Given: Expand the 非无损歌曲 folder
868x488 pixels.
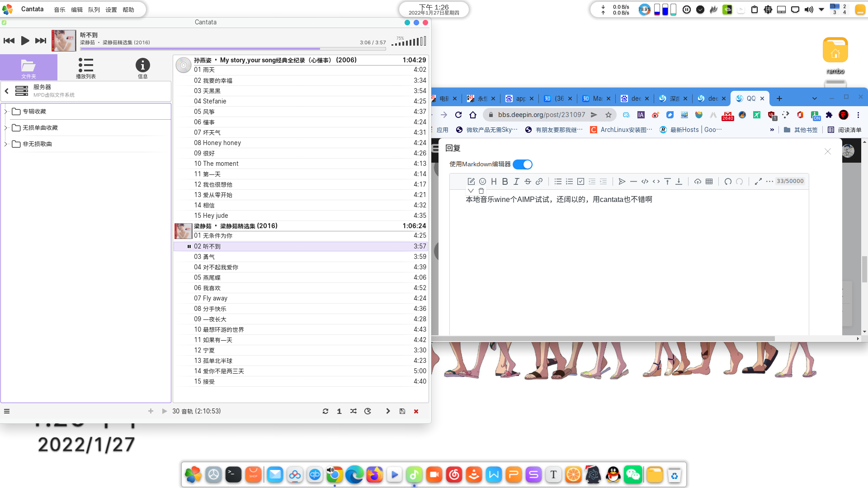Looking at the screenshot, I should [x=6, y=144].
